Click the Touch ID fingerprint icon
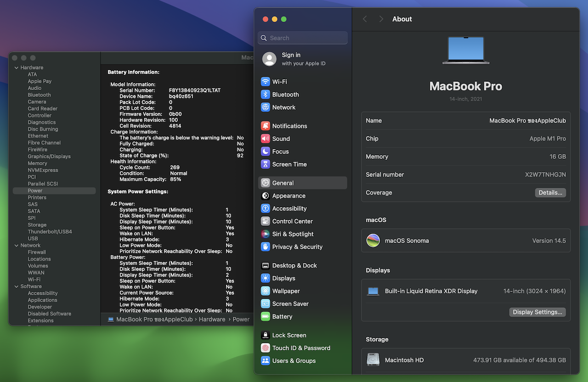Screen dimensions: 588x382 pos(266,348)
